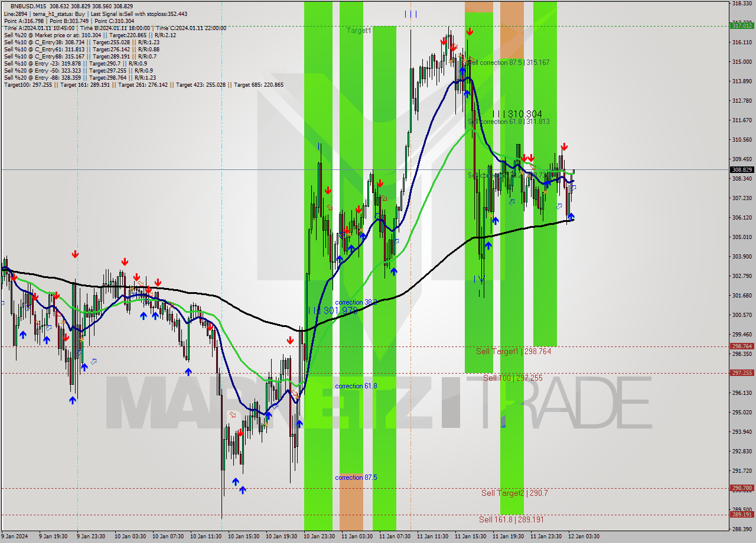
Task: Select the '10 Jan 19:30' time axis label
Action: (282, 537)
